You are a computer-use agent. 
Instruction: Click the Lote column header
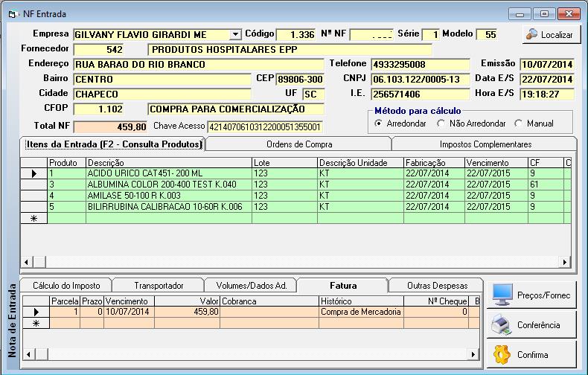(284, 163)
